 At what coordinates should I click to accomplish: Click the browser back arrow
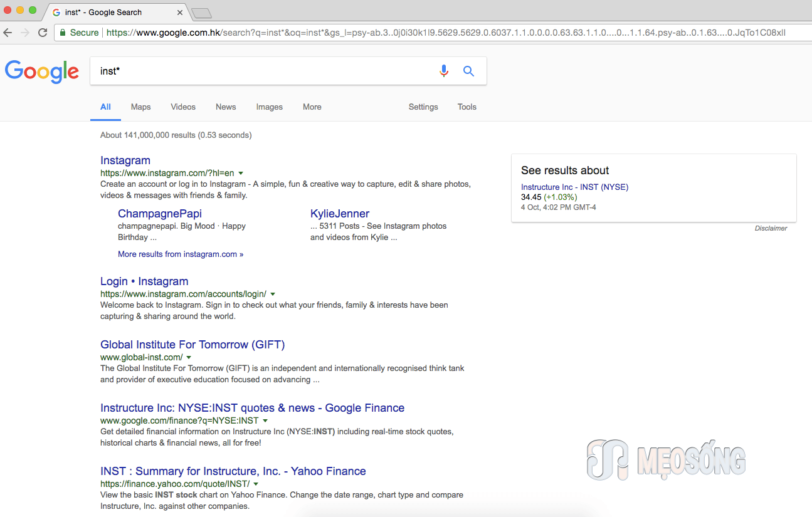9,33
